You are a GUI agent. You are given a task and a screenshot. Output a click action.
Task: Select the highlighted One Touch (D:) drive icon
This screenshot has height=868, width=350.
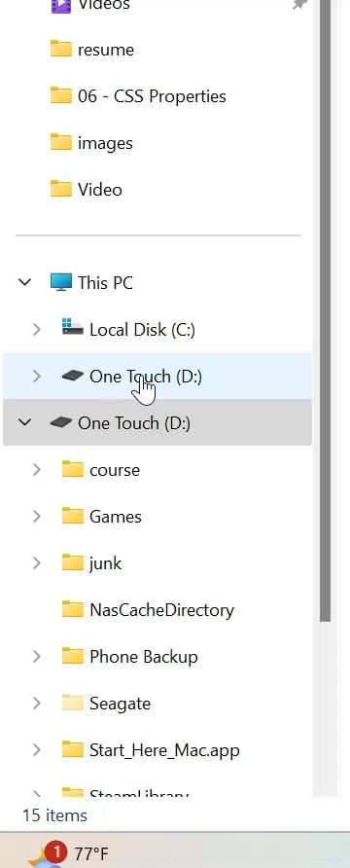click(x=73, y=376)
